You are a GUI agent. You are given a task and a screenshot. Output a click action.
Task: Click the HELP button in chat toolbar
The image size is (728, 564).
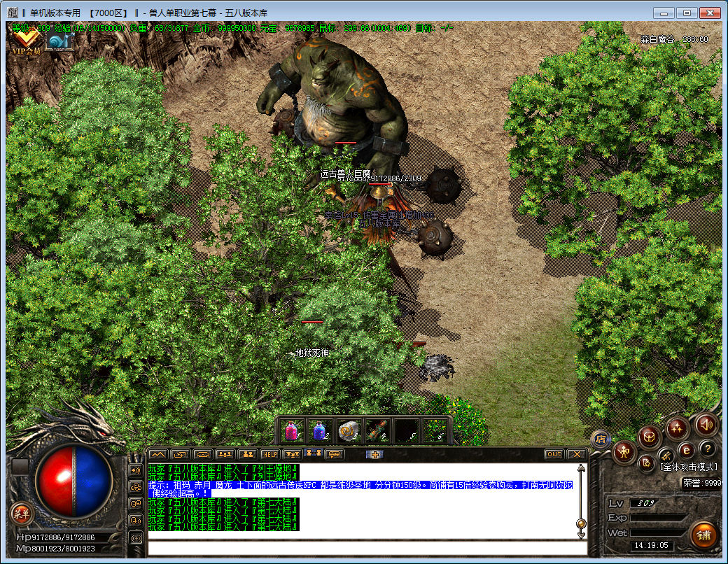(269, 454)
